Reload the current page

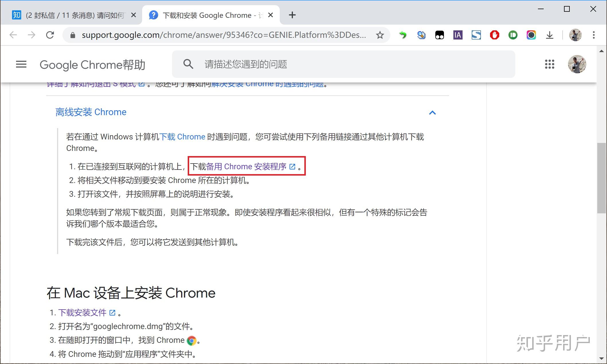(50, 35)
